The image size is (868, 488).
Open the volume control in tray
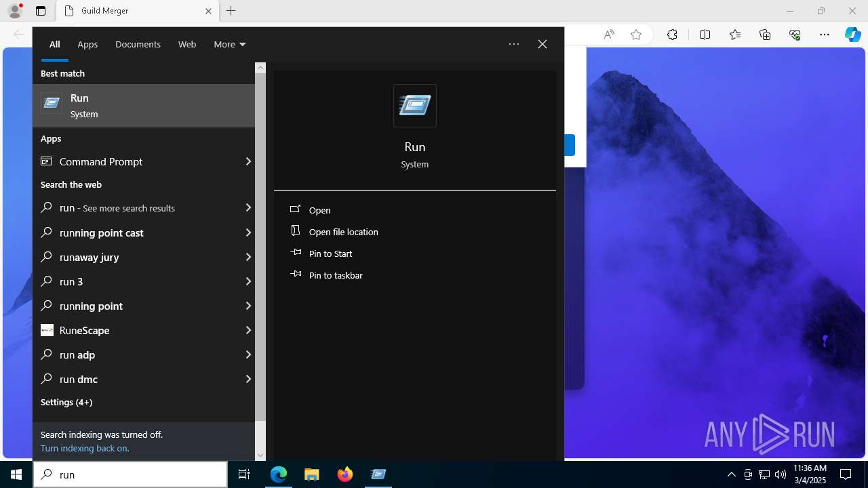(x=781, y=474)
